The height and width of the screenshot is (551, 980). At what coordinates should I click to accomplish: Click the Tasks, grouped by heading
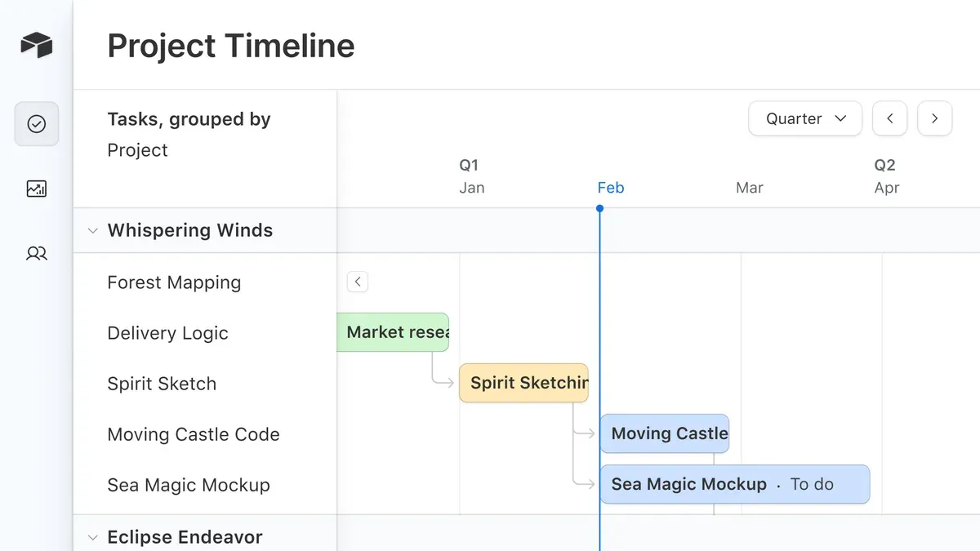(x=189, y=119)
